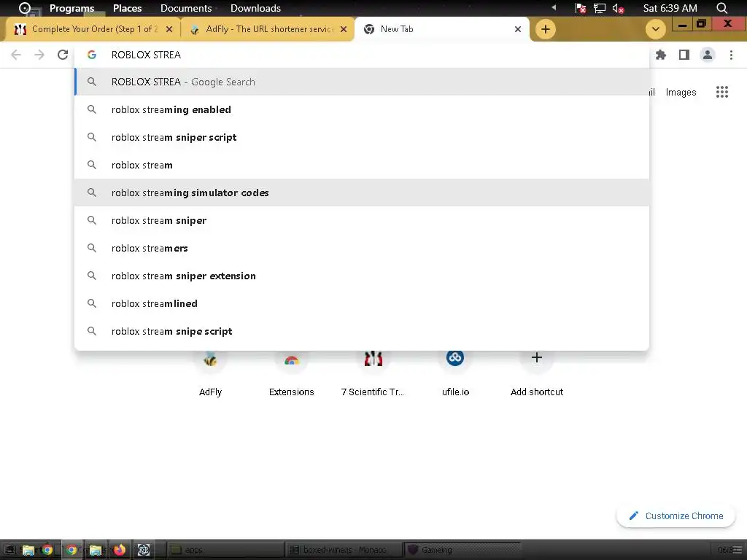Click the 'Gameing' taskbar button
Viewport: 747px width, 560px height.
[461, 550]
